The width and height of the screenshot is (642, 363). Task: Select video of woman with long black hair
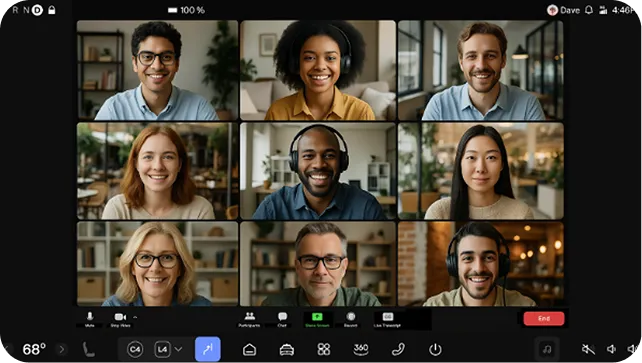pyautogui.click(x=481, y=171)
